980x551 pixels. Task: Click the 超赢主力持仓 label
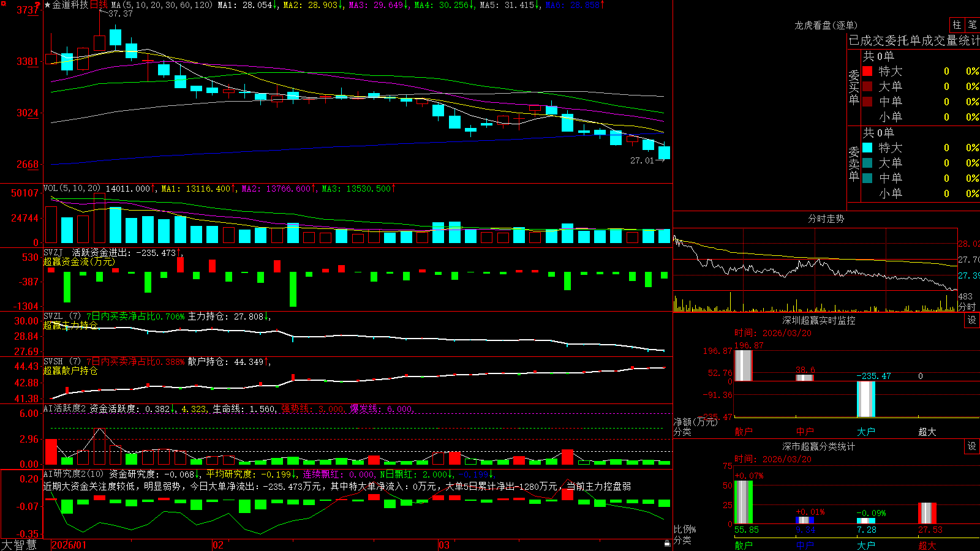point(70,325)
